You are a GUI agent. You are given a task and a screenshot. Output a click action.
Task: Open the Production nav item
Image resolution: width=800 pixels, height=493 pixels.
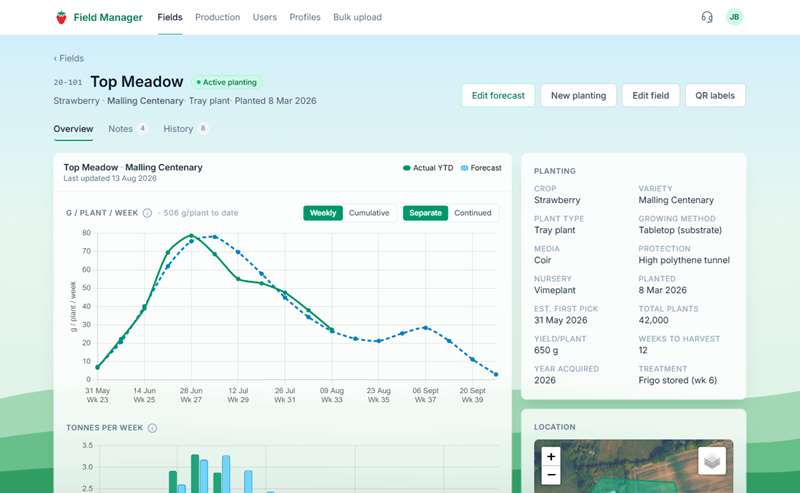(217, 17)
